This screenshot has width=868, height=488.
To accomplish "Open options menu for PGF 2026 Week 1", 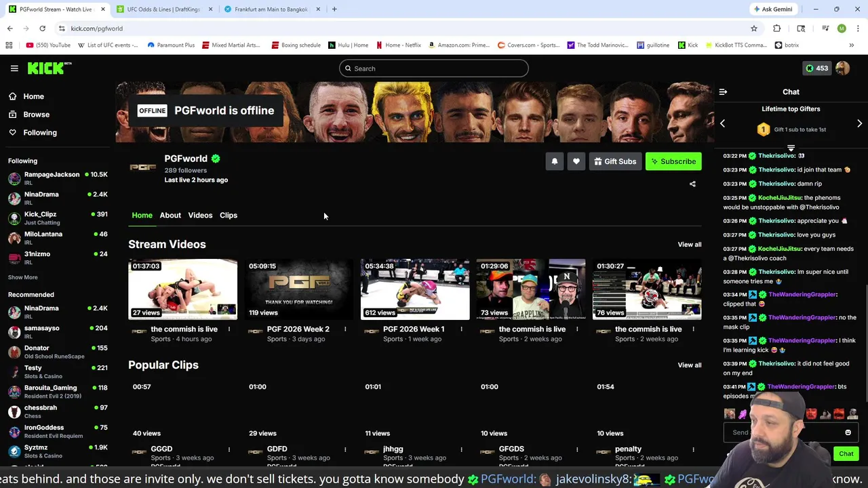I will [x=461, y=329].
